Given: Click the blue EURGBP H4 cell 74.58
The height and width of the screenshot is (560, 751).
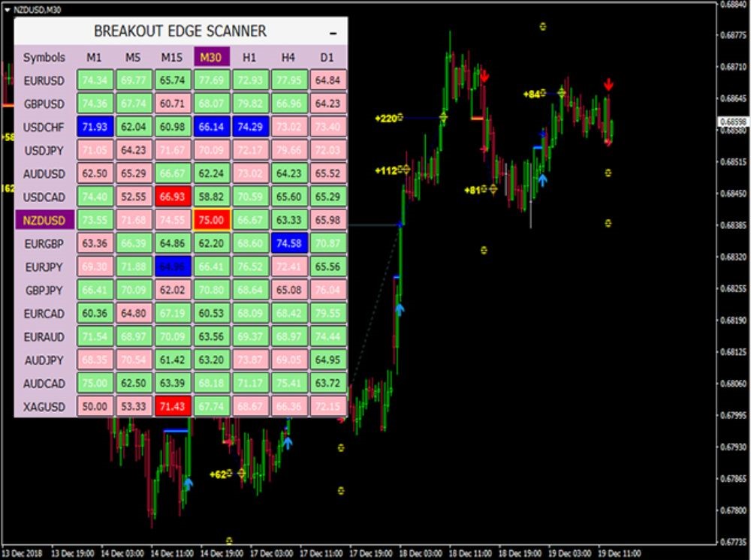Looking at the screenshot, I should (x=288, y=243).
